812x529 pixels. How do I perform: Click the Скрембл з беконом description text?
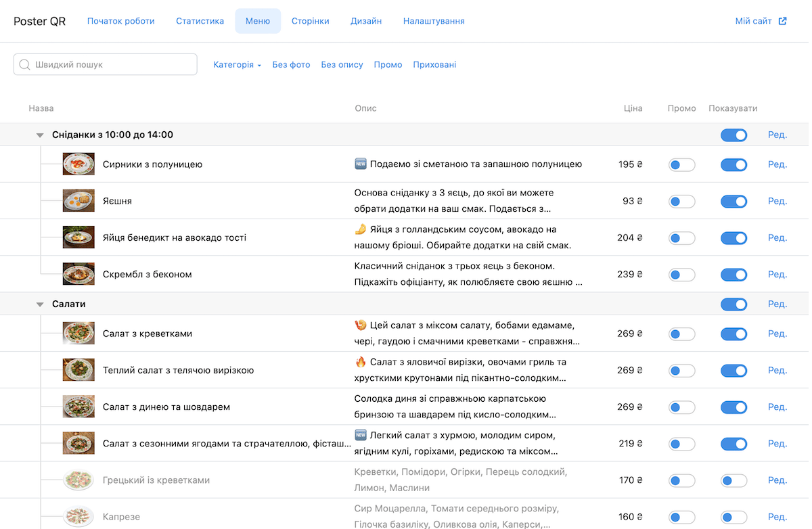[x=468, y=274]
